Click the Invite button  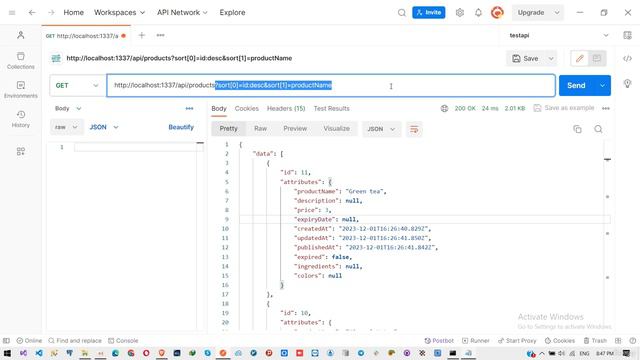point(429,13)
